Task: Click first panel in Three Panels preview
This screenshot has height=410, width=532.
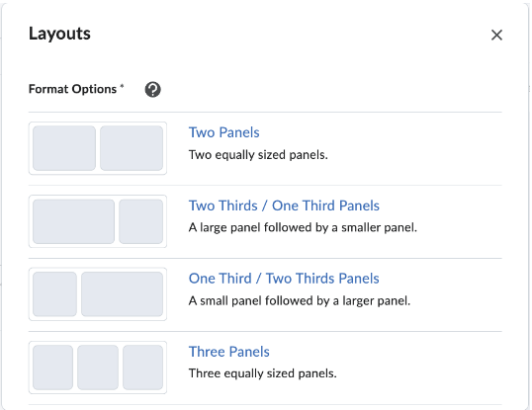Action: (x=53, y=368)
